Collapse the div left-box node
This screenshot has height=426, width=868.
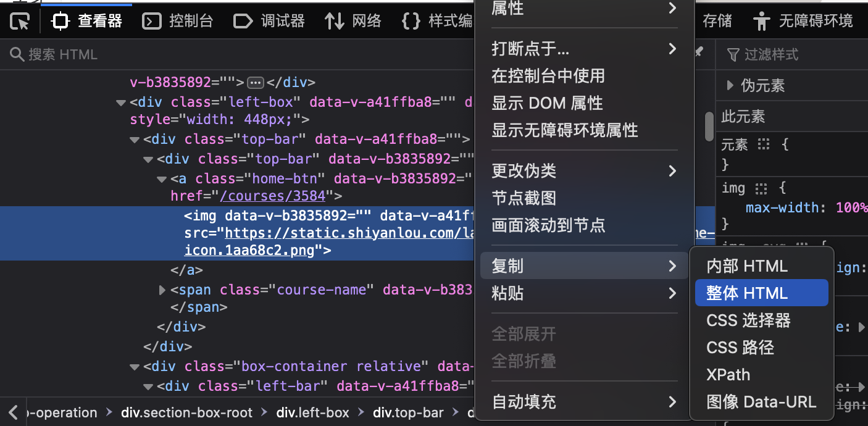(x=121, y=102)
